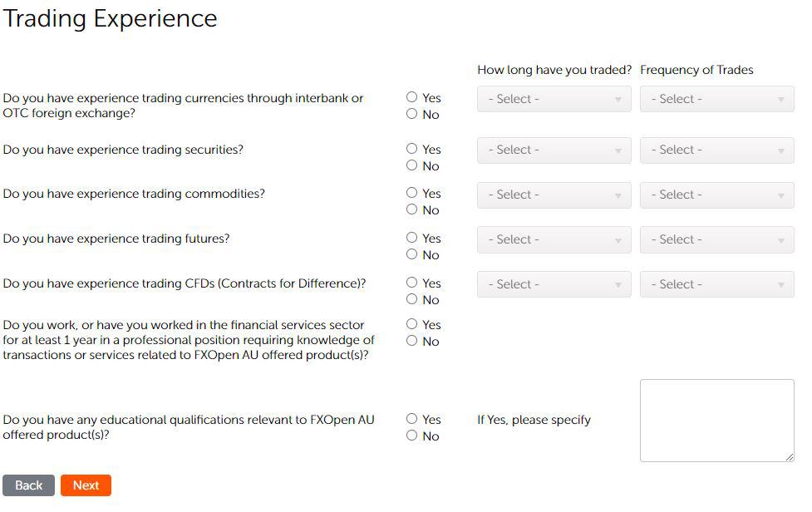Viewport: 812px width, 512px height.
Task: Expand Frequency of Trades dropdown for commodities
Action: 716,194
